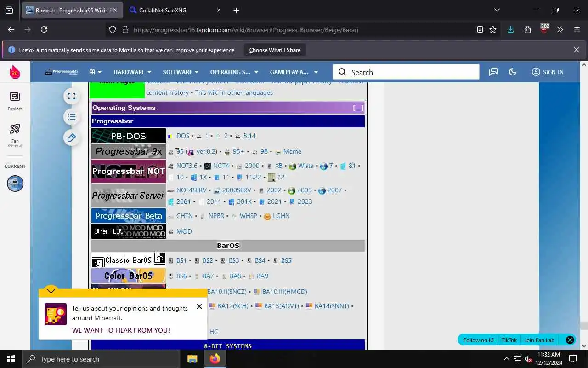
Task: Click the Choose What I Share button
Action: point(275,50)
